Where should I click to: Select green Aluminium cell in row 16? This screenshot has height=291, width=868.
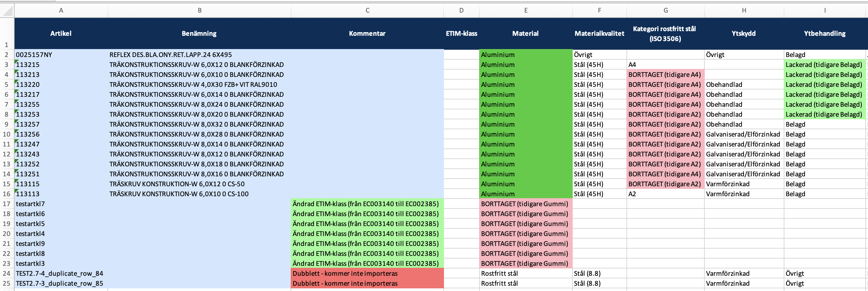pos(526,194)
